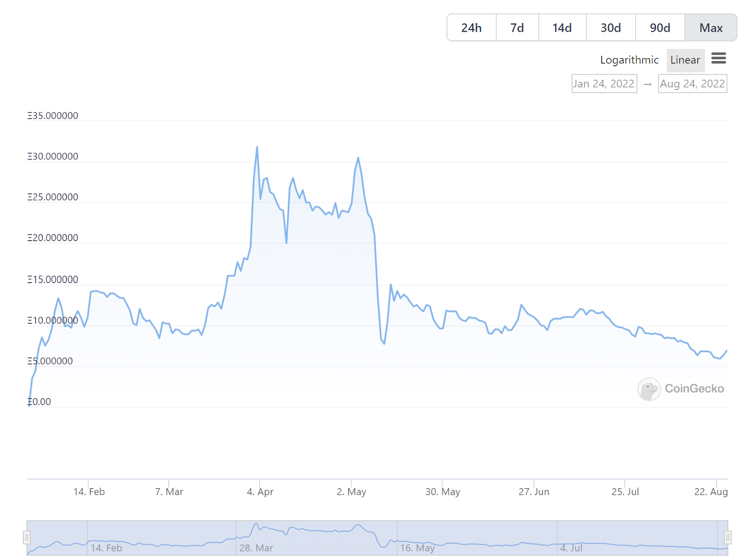Click the Ξ20.000000 y-axis label

tap(53, 238)
